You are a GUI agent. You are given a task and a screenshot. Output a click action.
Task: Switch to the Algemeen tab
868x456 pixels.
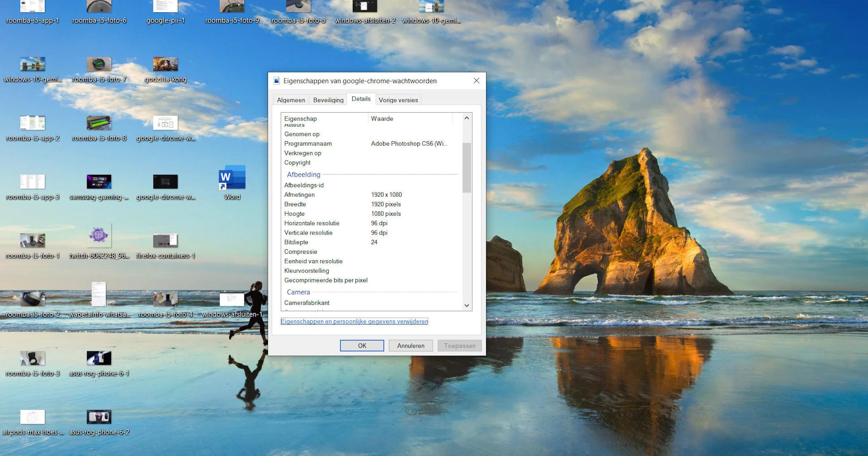(291, 100)
